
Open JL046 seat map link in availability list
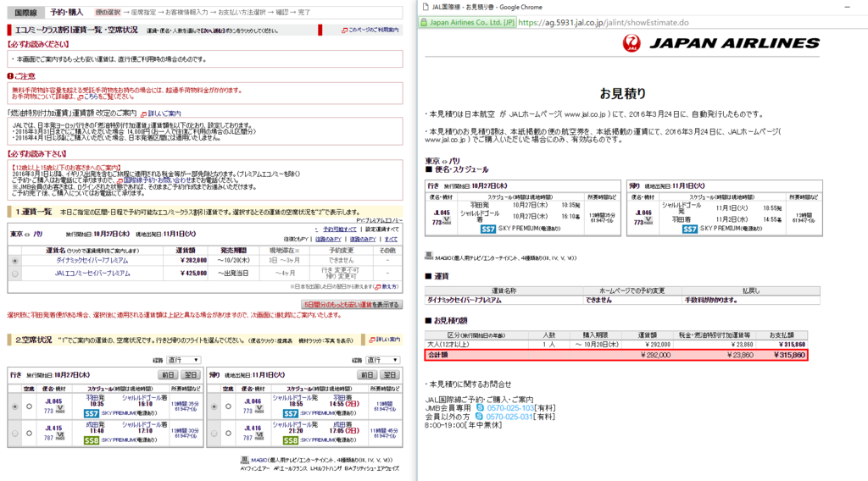[x=253, y=401]
